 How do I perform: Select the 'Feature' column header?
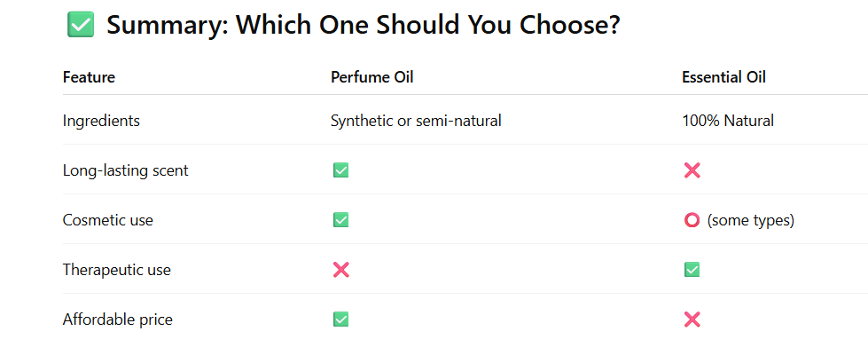[90, 77]
